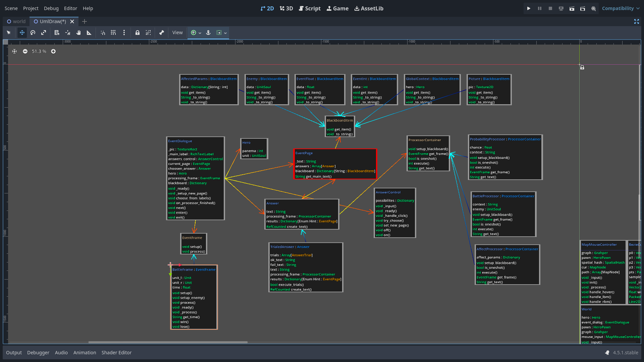The width and height of the screenshot is (644, 362).
Task: Click the anchor preset icon
Action: pyautogui.click(x=208, y=33)
